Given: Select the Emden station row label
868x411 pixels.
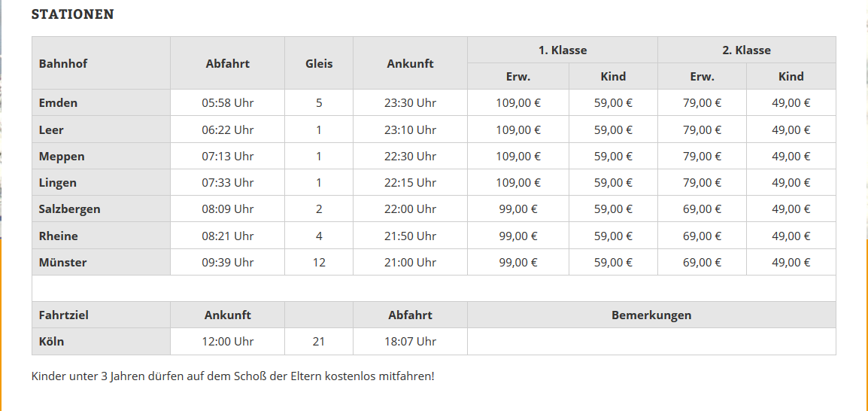Looking at the screenshot, I should [59, 103].
